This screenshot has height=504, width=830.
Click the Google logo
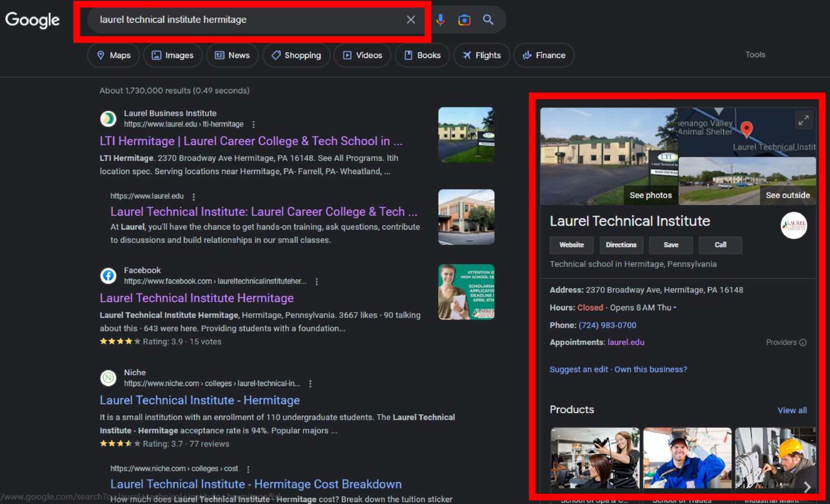(32, 20)
